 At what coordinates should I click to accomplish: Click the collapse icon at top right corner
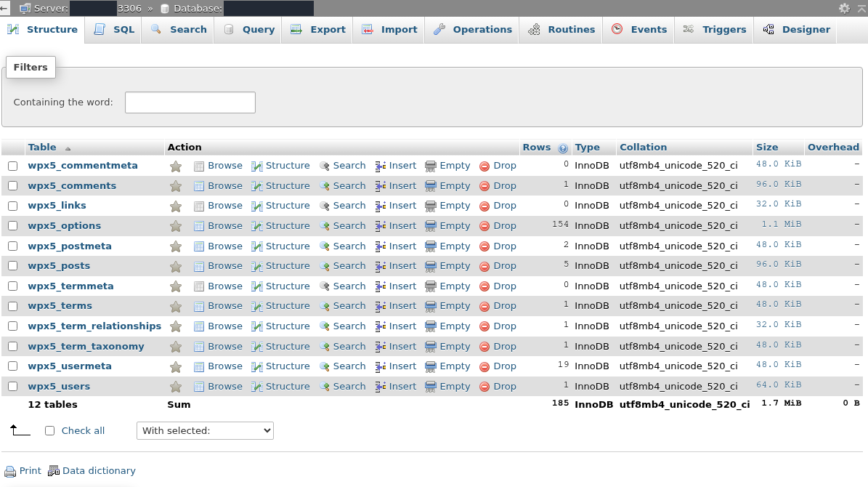[862, 8]
